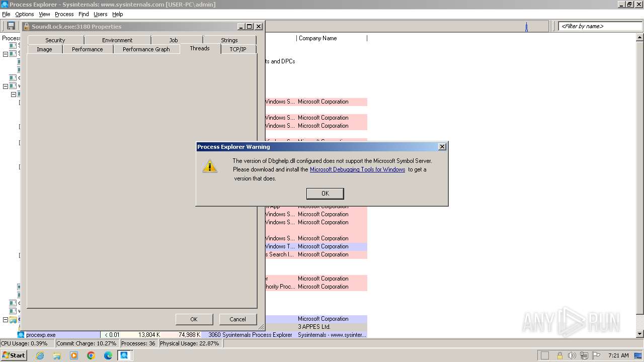644x362 pixels.
Task: Click the SoundLock padlock tray icon
Action: click(x=559, y=355)
